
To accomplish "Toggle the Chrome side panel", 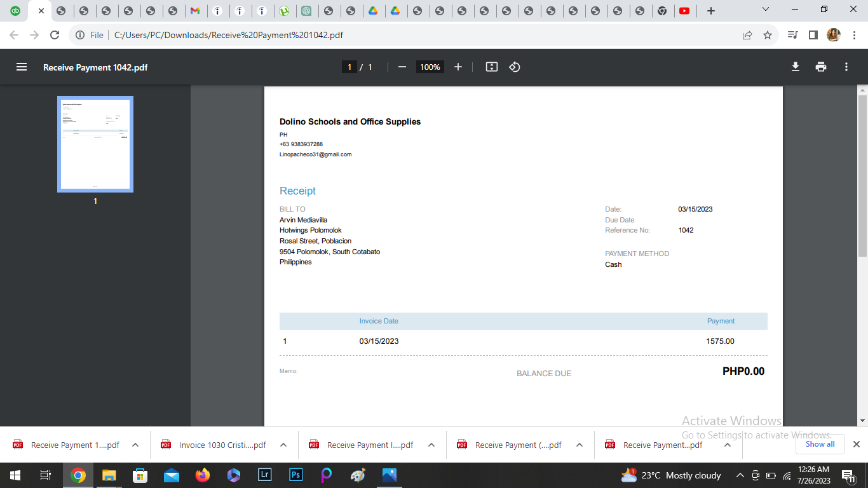I will tap(813, 35).
